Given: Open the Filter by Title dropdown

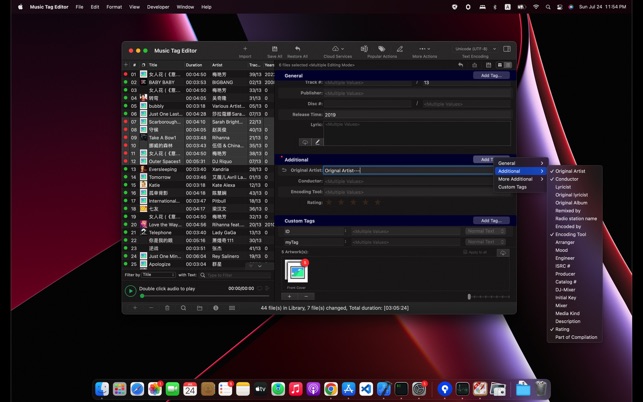Looking at the screenshot, I should coord(159,275).
